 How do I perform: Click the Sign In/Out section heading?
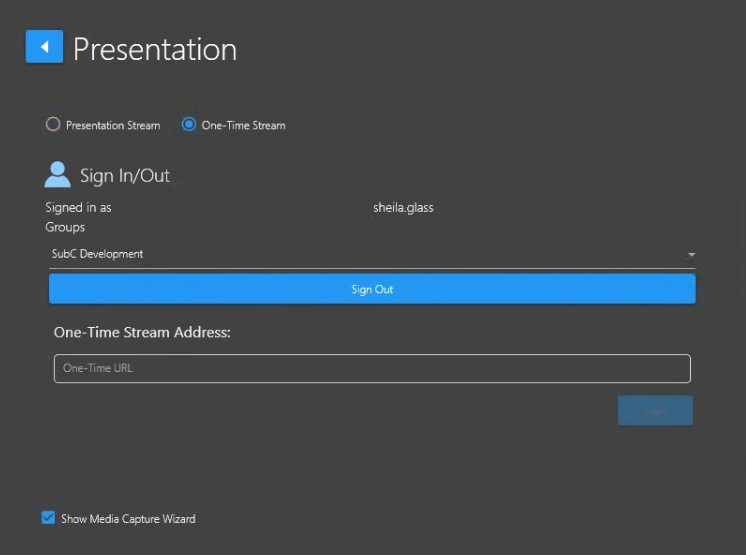coord(125,176)
